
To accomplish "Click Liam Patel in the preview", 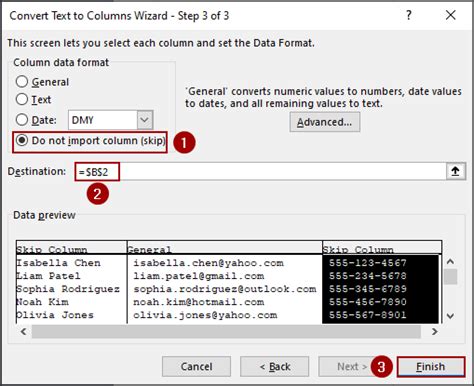I will (x=48, y=276).
